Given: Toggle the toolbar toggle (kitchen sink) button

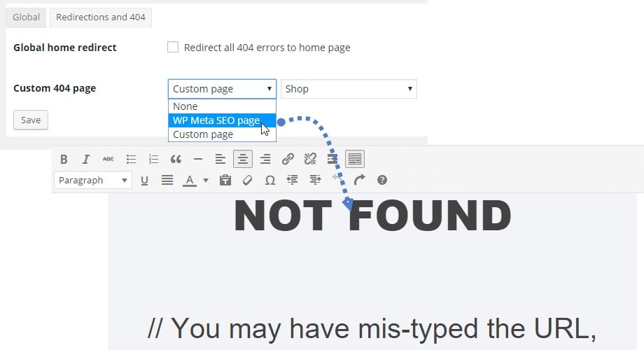Looking at the screenshot, I should pos(354,159).
